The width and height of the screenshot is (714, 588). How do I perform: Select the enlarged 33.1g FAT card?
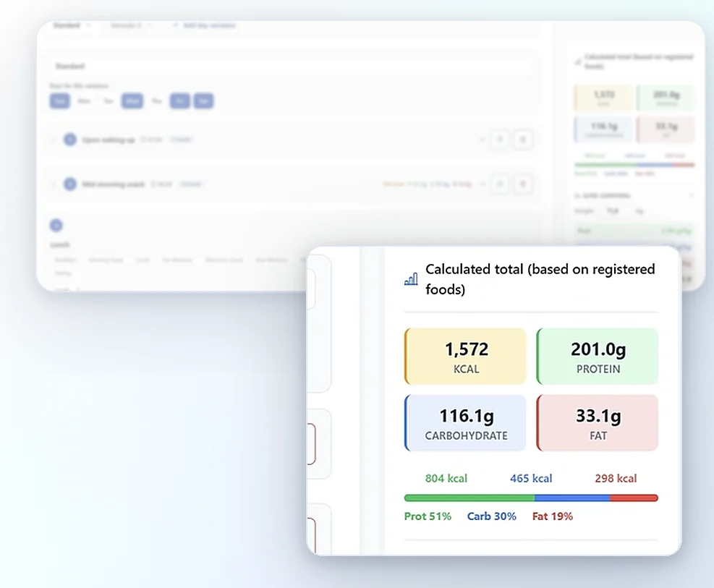(x=598, y=423)
